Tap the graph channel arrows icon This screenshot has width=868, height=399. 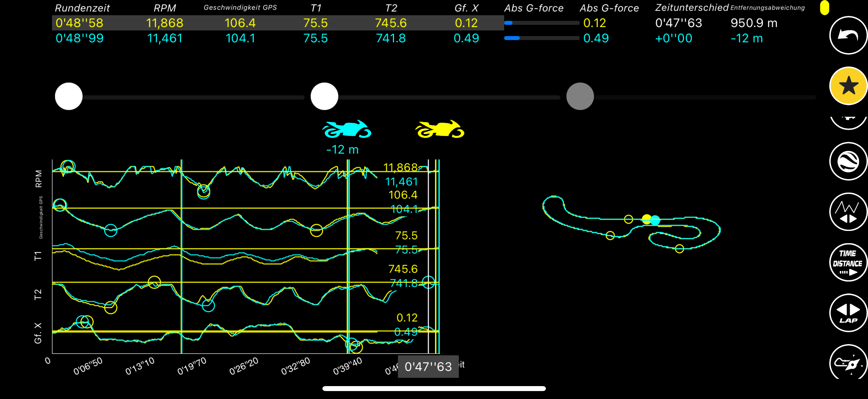[x=848, y=211]
